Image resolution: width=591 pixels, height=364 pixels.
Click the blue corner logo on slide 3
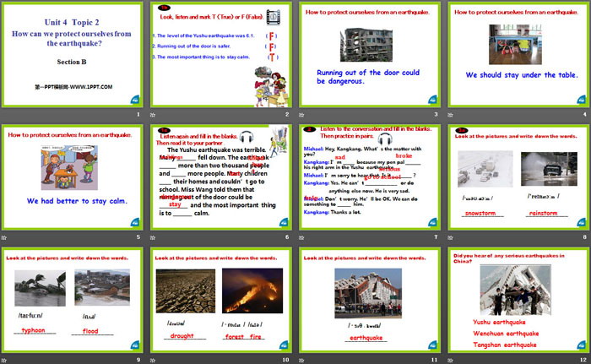pyautogui.click(x=432, y=100)
